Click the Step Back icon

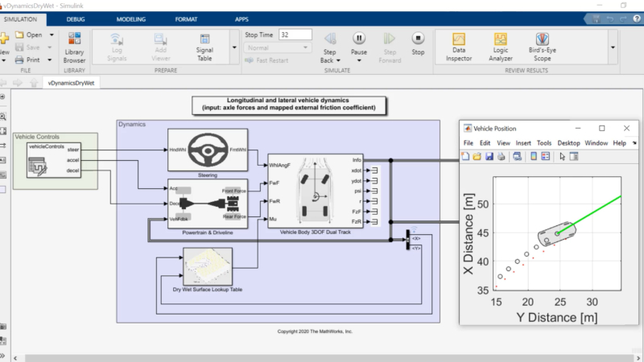click(x=330, y=39)
